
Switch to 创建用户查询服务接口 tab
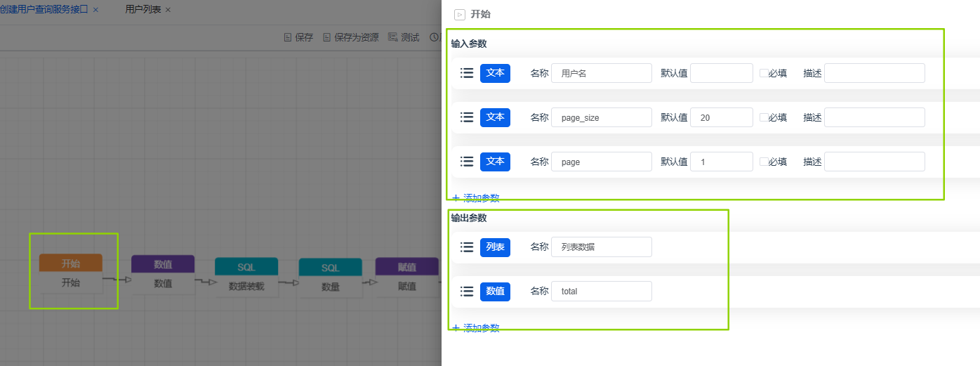(44, 10)
